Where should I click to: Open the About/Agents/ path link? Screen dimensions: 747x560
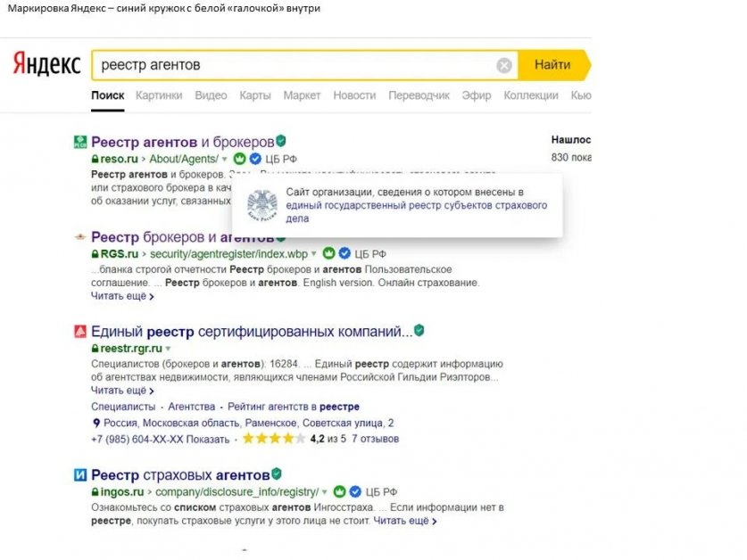pyautogui.click(x=184, y=159)
